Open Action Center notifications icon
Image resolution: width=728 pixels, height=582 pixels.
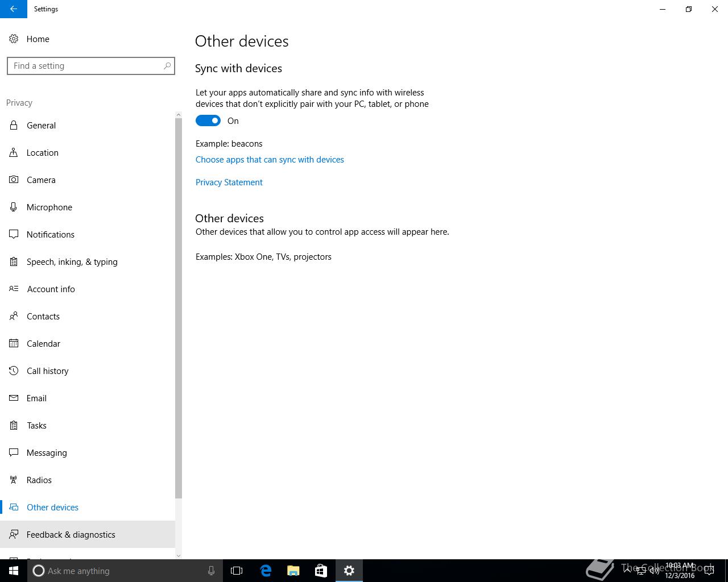tap(709, 571)
